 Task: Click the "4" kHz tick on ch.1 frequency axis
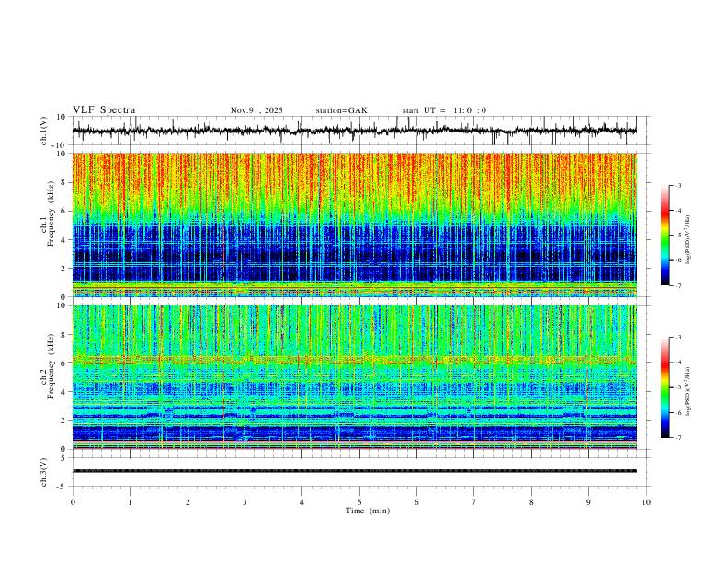(64, 240)
